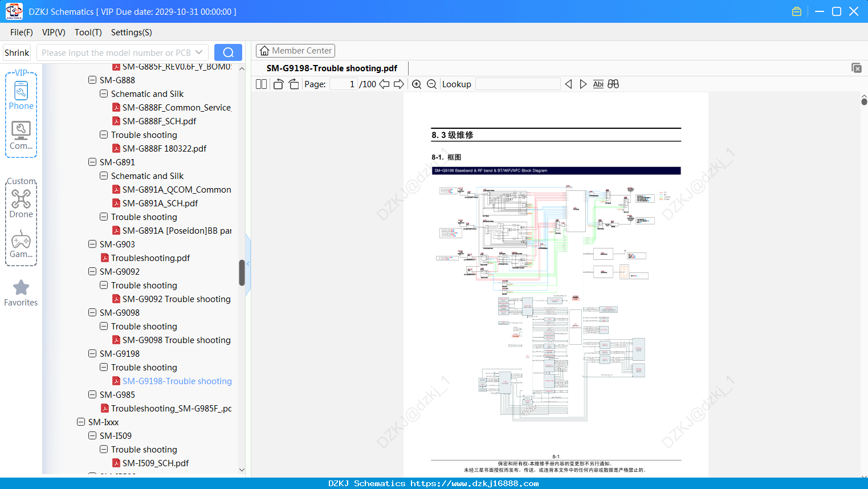Collapse the SM-G985 tree node
868x489 pixels.
click(92, 394)
